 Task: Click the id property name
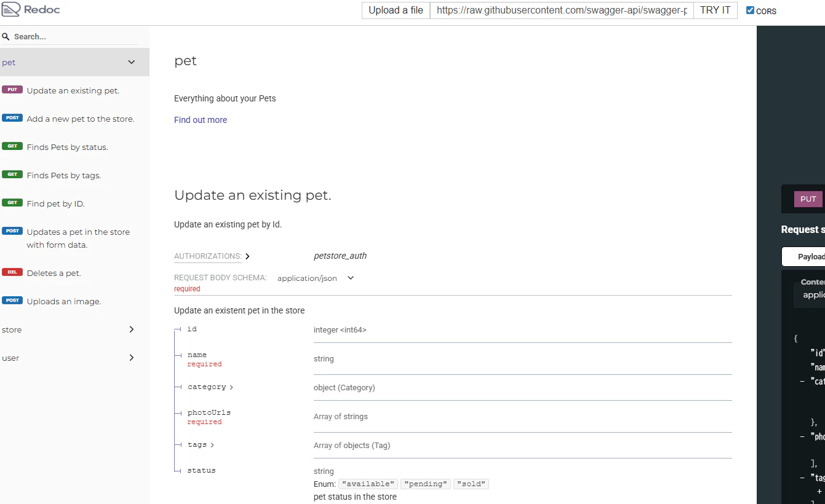192,329
